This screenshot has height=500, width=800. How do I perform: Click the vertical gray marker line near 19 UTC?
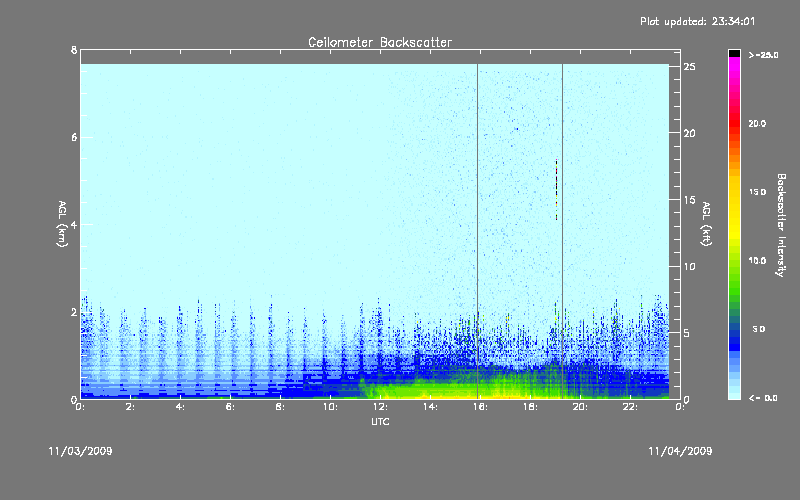click(562, 231)
